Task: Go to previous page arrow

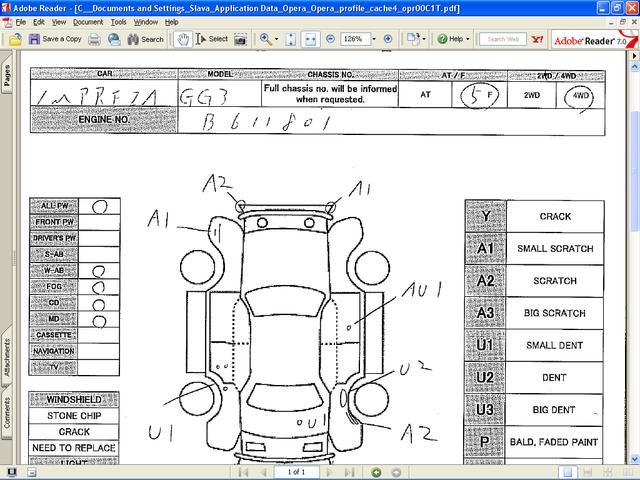Action: (264, 472)
